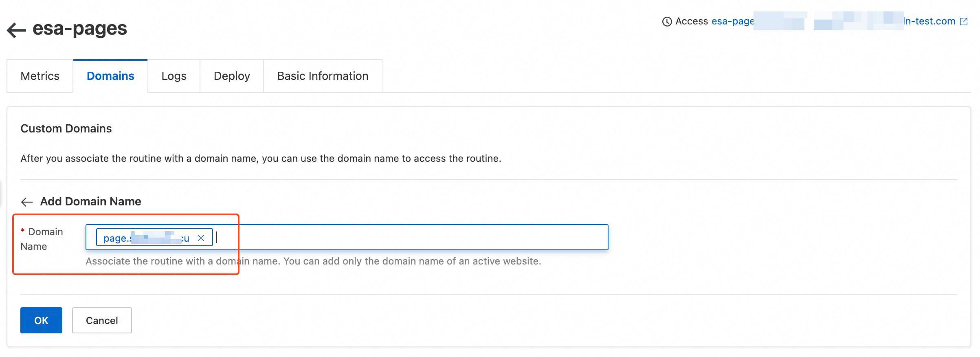
Task: Open the Metrics tab
Action: [40, 76]
